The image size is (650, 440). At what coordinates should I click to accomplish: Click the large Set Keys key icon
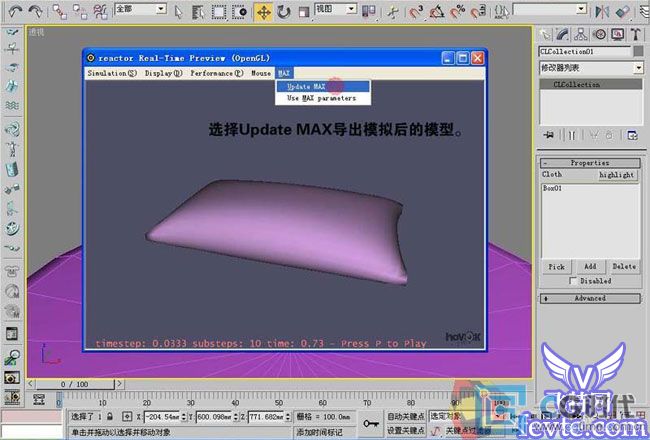371,423
